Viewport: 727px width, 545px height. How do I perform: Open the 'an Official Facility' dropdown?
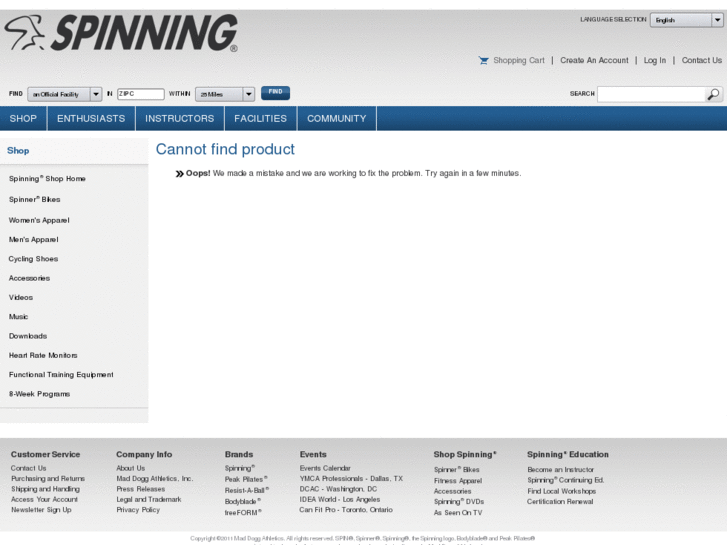64,94
